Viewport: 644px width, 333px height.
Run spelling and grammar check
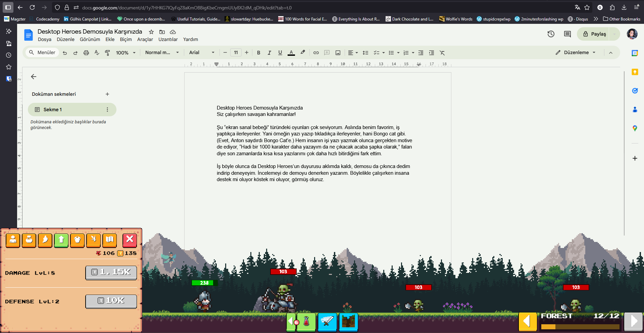pos(97,53)
